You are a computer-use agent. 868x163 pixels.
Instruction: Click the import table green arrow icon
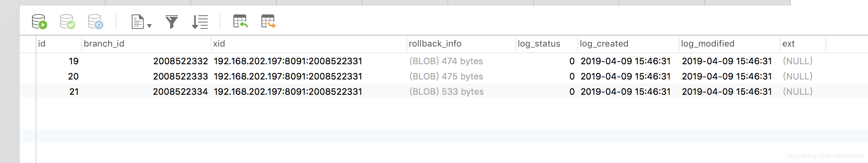pyautogui.click(x=240, y=21)
